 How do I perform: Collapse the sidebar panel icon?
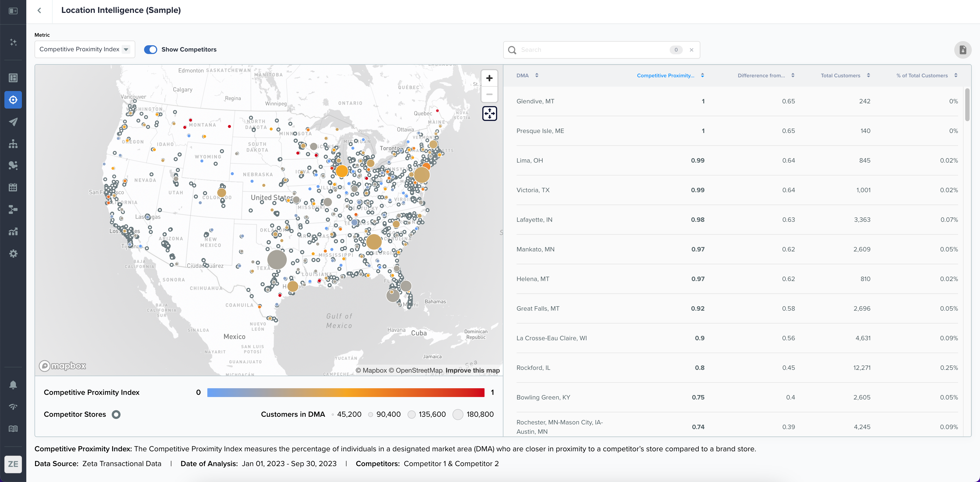click(13, 11)
